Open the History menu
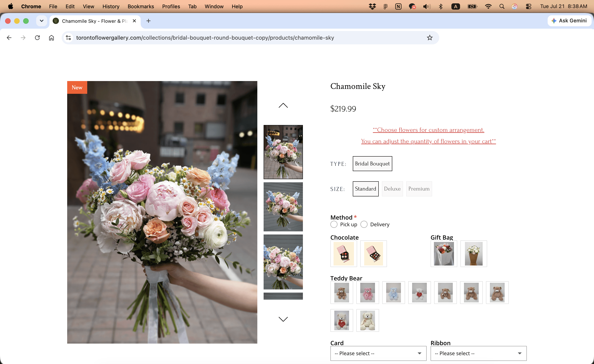The width and height of the screenshot is (594, 364). pyautogui.click(x=111, y=6)
